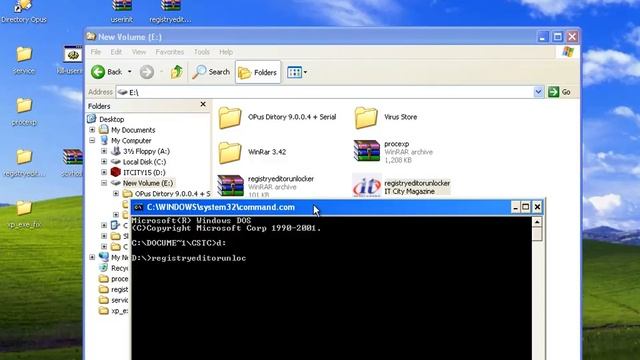The height and width of the screenshot is (360, 640).
Task: Click command prompt scrollbar up arrow
Action: click(x=537, y=222)
